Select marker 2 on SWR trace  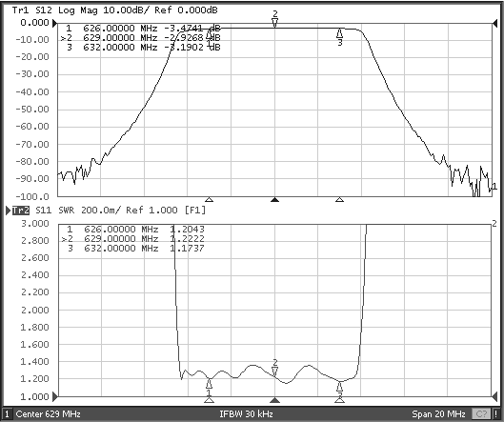pos(274,372)
